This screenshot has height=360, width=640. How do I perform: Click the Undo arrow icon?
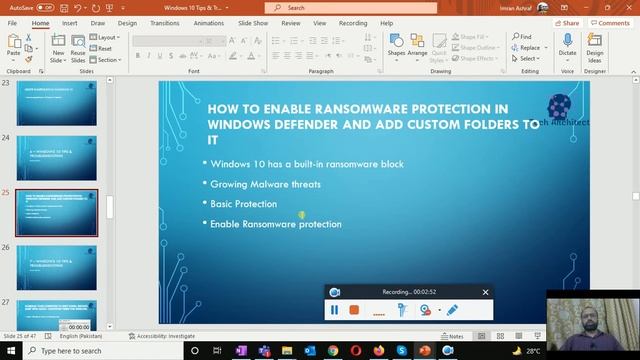tap(78, 8)
